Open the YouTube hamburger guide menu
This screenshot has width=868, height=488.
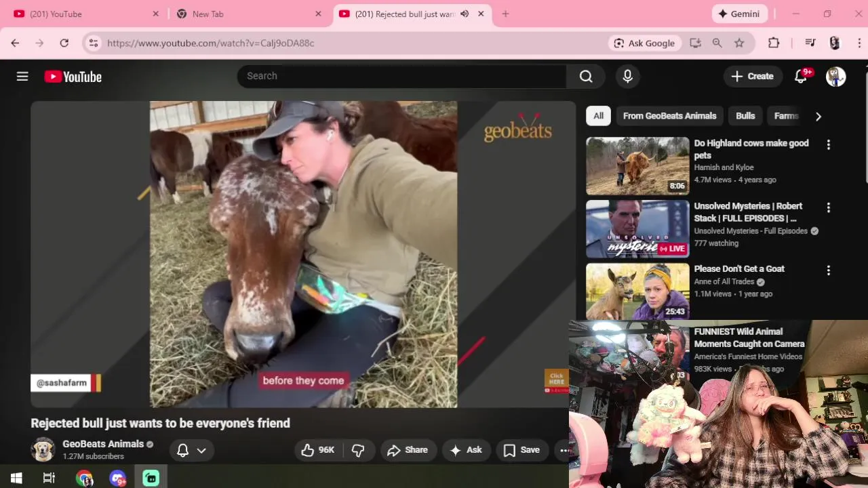coord(22,77)
